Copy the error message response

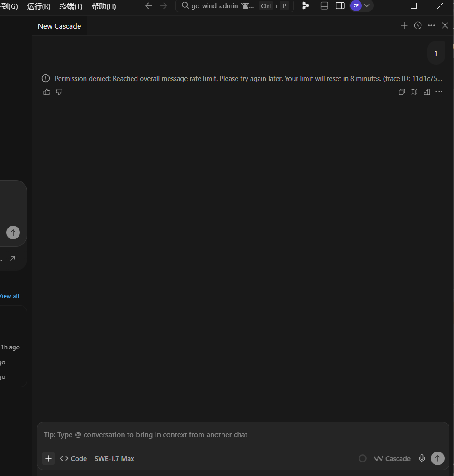click(402, 92)
